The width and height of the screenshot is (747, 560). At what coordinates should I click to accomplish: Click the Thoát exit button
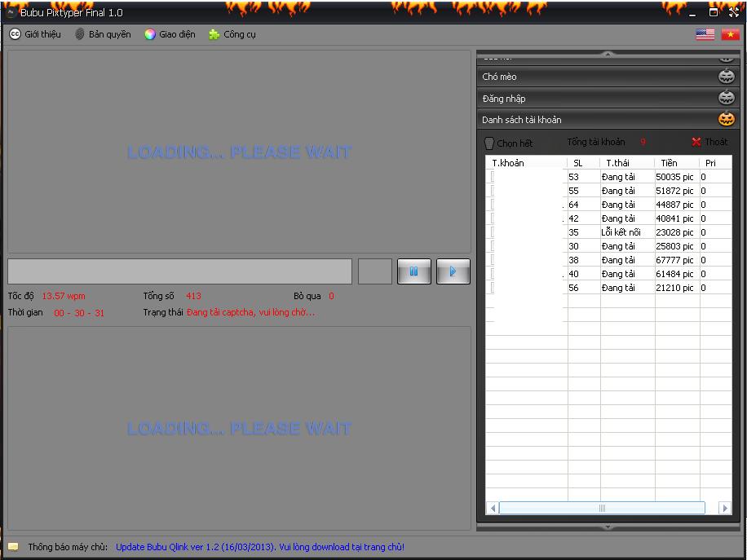click(x=709, y=142)
